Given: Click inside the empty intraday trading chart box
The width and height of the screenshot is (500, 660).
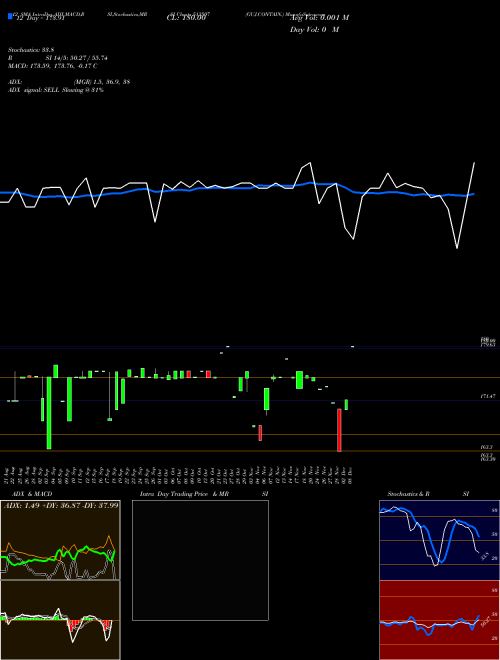Looking at the screenshot, I should click(200, 560).
